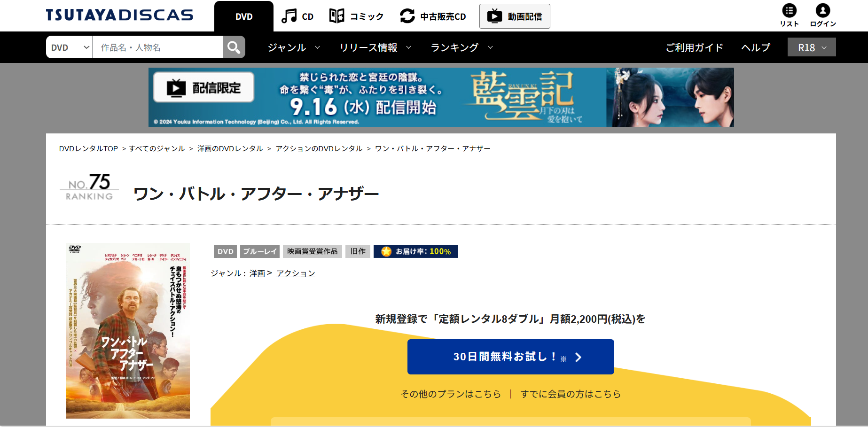The width and height of the screenshot is (868, 428).
Task: Click the ワン・バトル・アフター・アナザー breadcrumb text
Action: click(x=433, y=148)
